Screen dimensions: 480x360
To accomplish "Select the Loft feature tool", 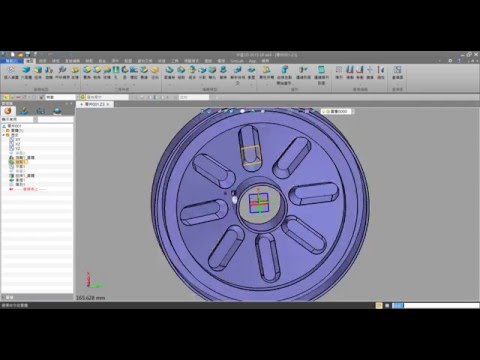I will click(x=75, y=72).
